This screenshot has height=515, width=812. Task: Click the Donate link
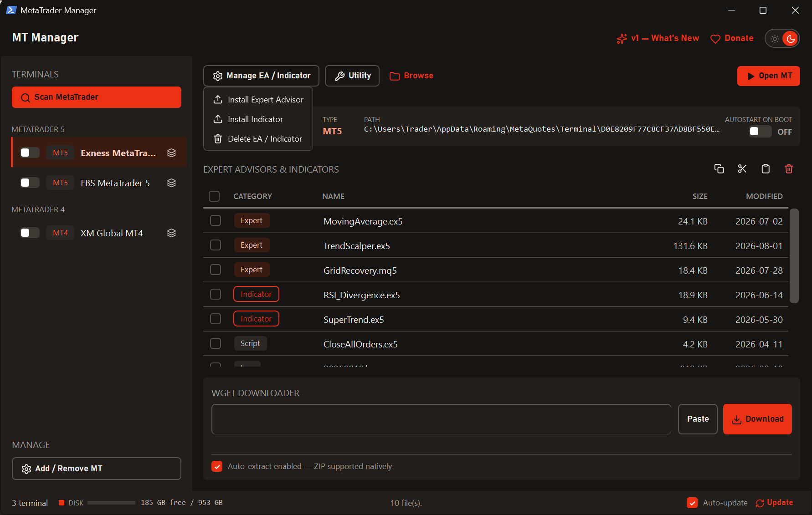click(x=732, y=38)
